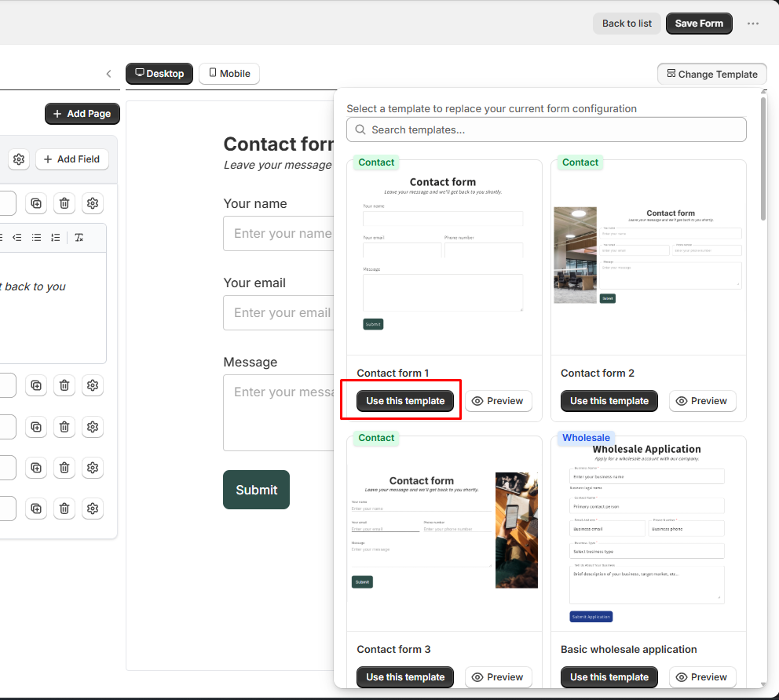Click the "Basic wholesale application" title text

(628, 649)
